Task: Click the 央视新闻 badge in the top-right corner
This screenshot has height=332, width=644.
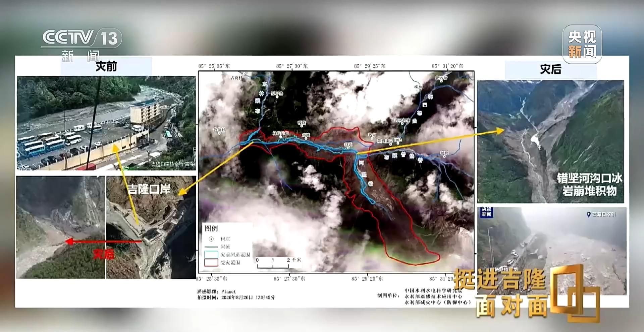Action: coord(582,44)
